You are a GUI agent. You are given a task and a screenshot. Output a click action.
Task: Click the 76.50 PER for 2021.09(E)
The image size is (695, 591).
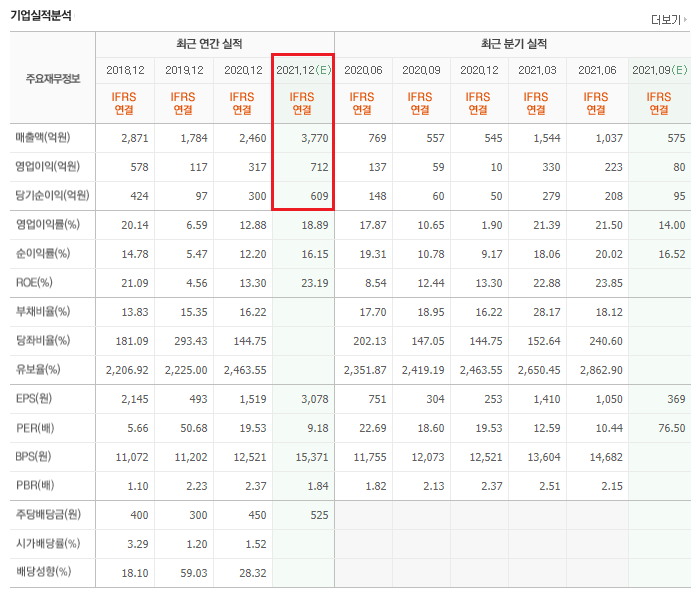(x=672, y=428)
